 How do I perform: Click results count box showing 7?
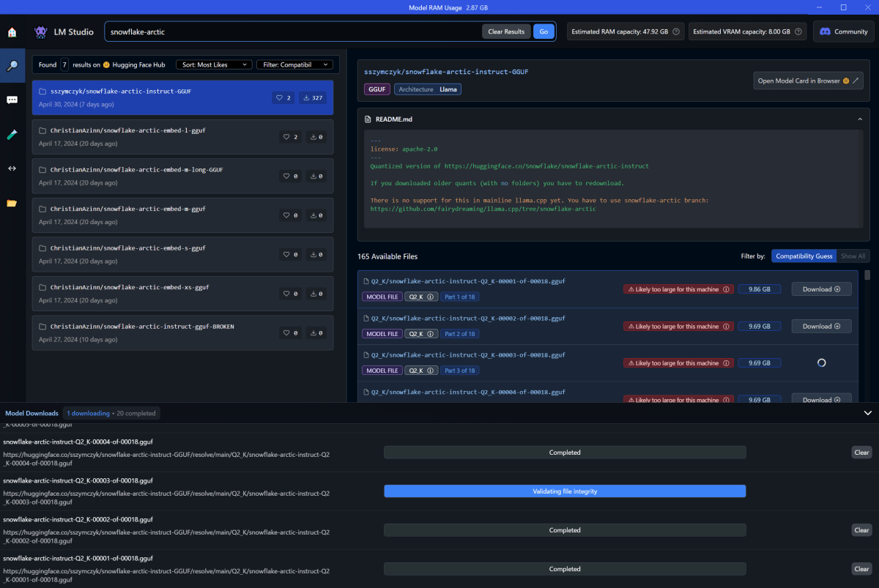pos(64,64)
